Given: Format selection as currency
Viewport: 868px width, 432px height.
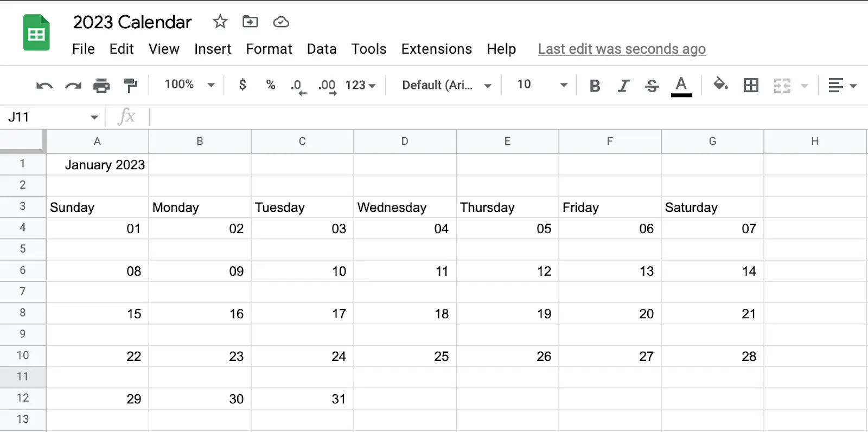Looking at the screenshot, I should pyautogui.click(x=242, y=85).
